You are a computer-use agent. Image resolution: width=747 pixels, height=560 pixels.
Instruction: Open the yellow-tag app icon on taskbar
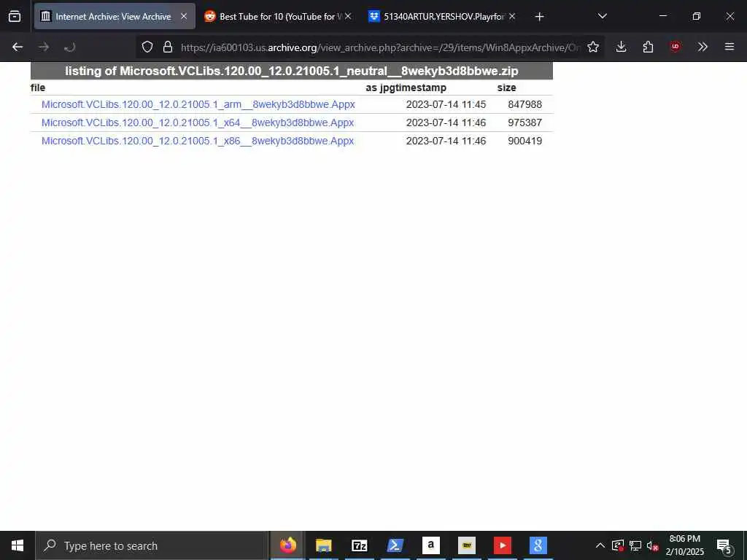pyautogui.click(x=466, y=545)
